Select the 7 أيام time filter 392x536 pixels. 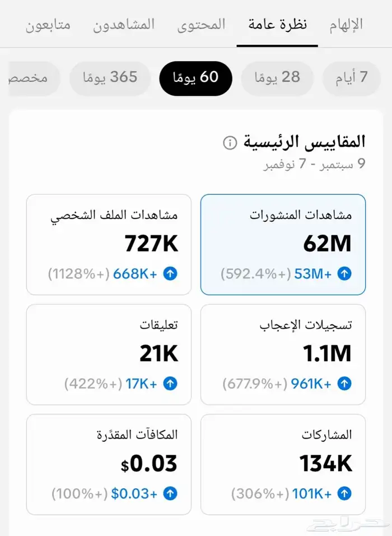coord(352,78)
